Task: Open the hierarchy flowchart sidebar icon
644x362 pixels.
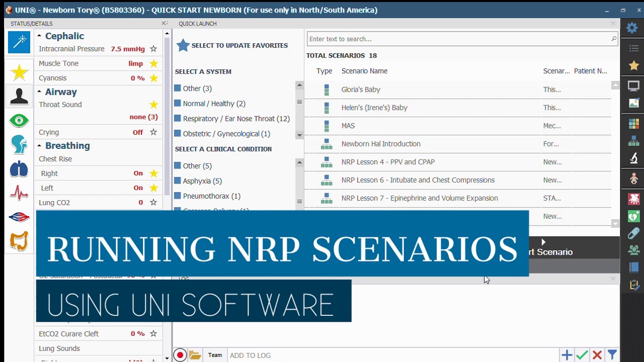Action: click(633, 141)
